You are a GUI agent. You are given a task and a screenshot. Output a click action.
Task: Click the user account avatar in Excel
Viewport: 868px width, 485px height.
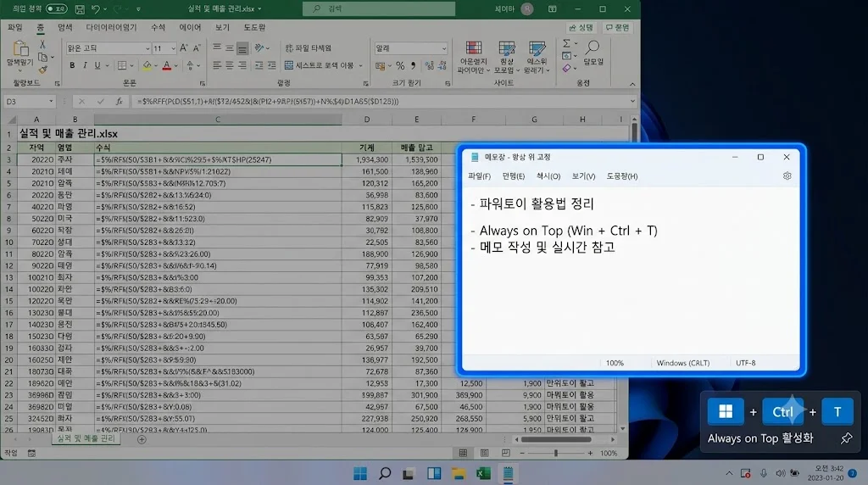click(x=527, y=8)
